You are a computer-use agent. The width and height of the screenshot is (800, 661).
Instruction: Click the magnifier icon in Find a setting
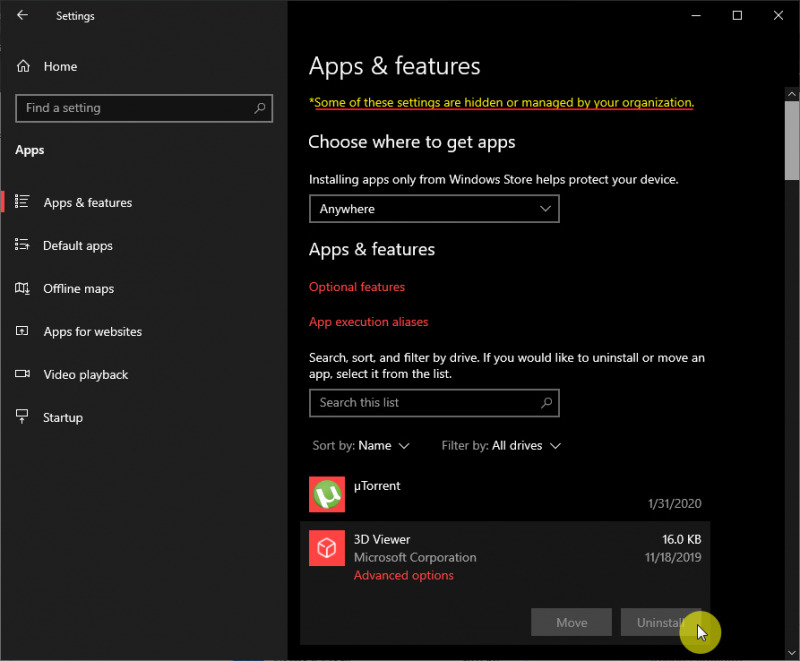tap(260, 108)
